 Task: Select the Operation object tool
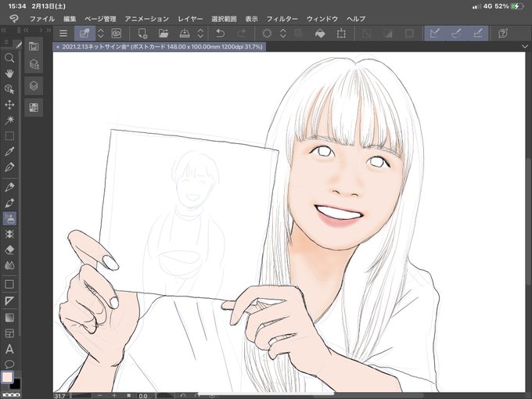coord(9,89)
